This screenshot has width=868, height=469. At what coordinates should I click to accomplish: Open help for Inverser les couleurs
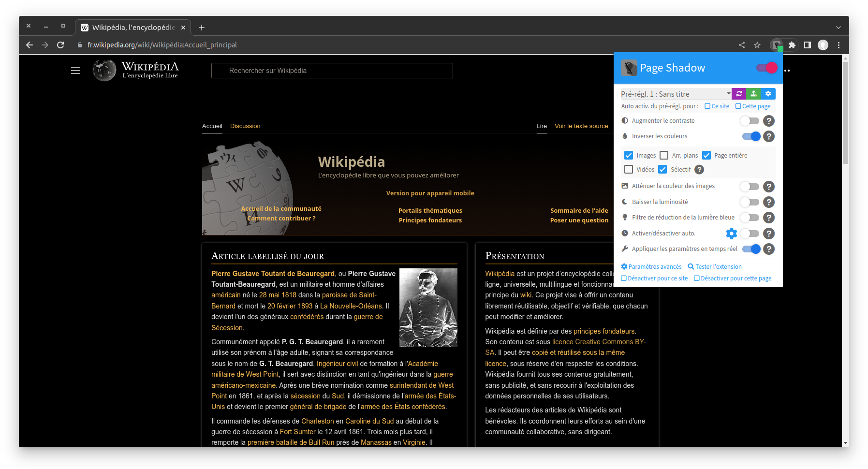tap(769, 136)
